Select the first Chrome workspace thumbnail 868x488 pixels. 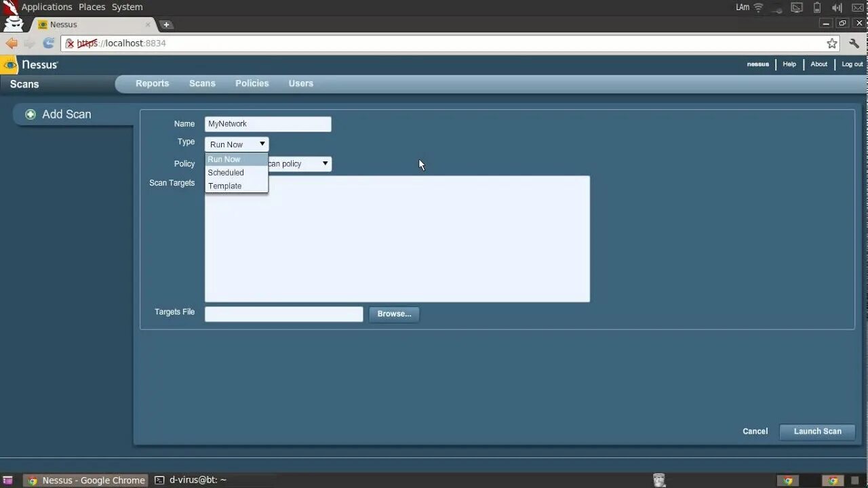coord(788,481)
